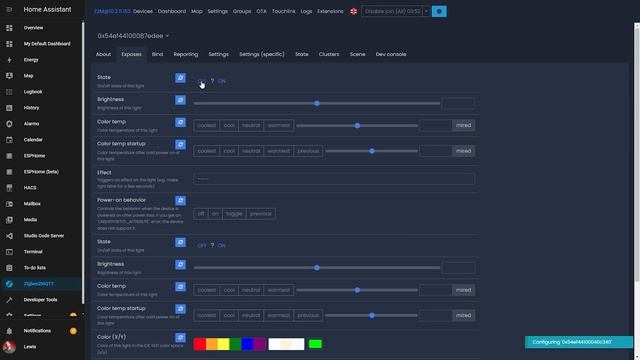Select the orange color swatch

[211, 344]
